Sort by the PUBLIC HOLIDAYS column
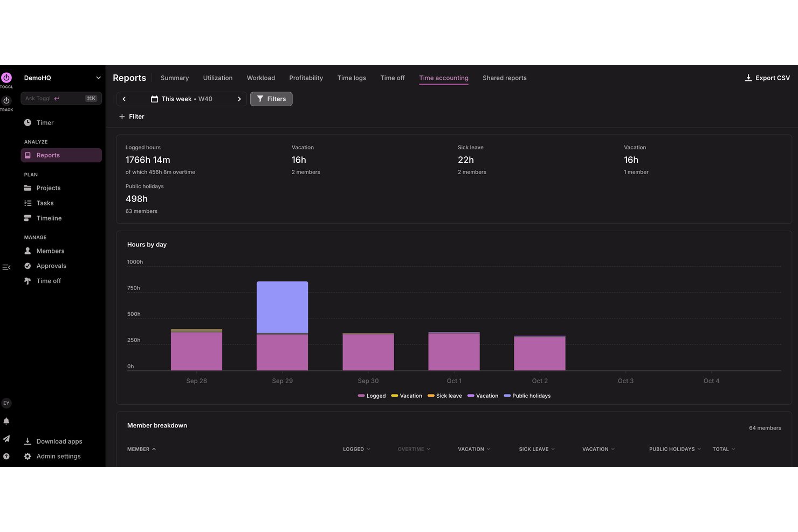Viewport: 798px width, 532px height. [x=675, y=450]
